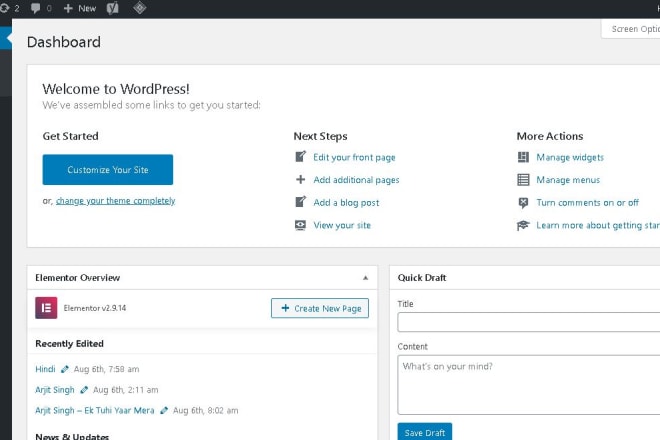
Task: Focus the Quick Draft Title field
Action: [529, 323]
